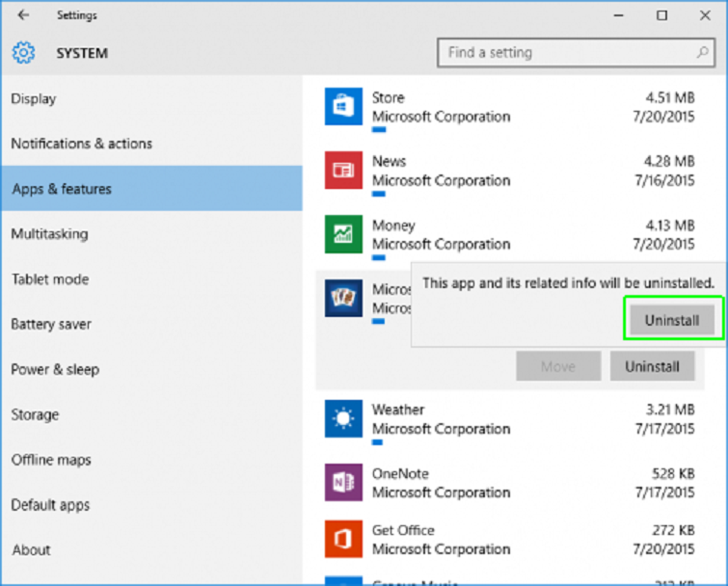Go back using the back arrow
Image resolution: width=728 pixels, height=586 pixels.
point(23,15)
